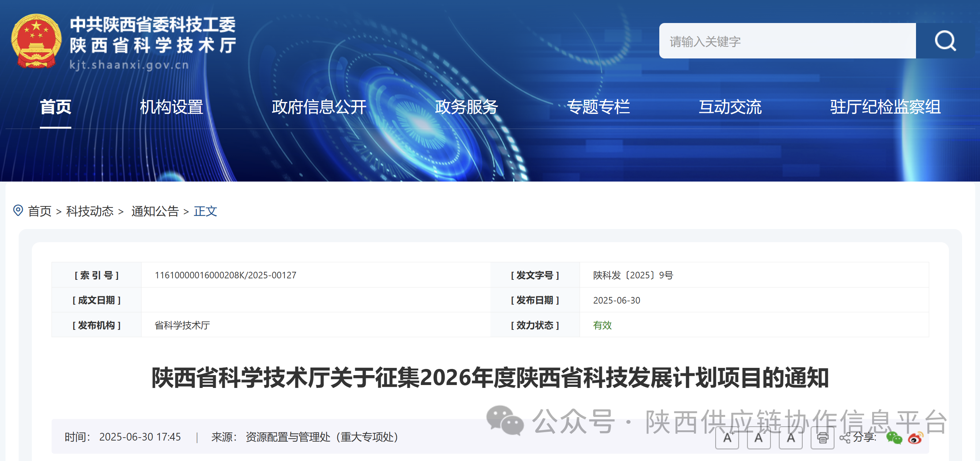Click the 发布机构 label cell
The width and height of the screenshot is (980, 461).
click(x=97, y=325)
